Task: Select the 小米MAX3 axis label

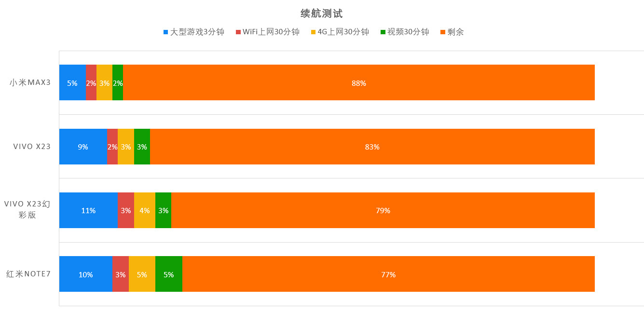Action: point(30,82)
